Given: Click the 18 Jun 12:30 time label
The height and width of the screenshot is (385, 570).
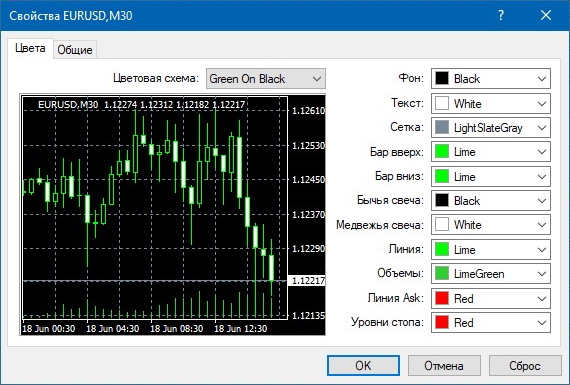Looking at the screenshot, I should [241, 329].
